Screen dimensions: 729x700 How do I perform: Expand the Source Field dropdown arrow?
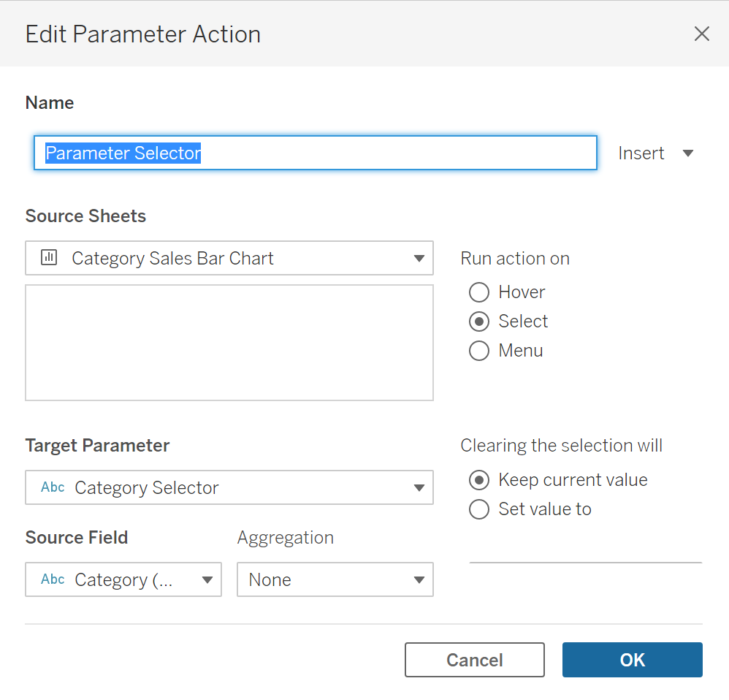point(207,580)
